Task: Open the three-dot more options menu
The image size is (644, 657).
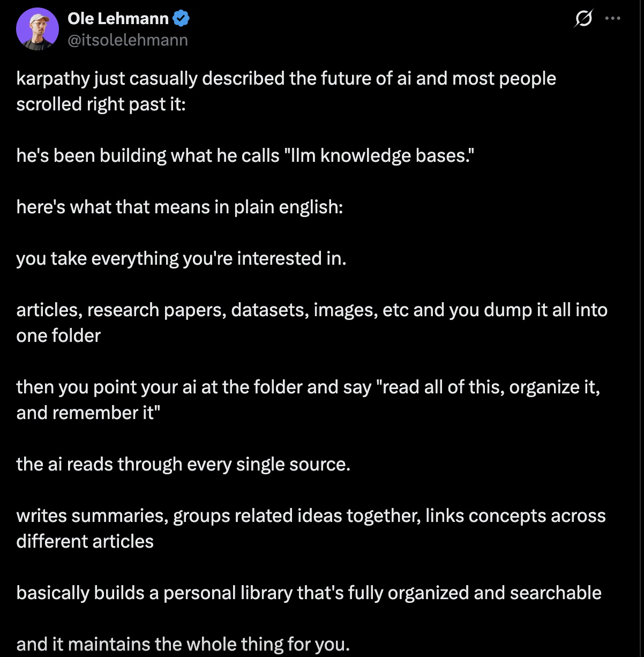Action: pos(612,19)
